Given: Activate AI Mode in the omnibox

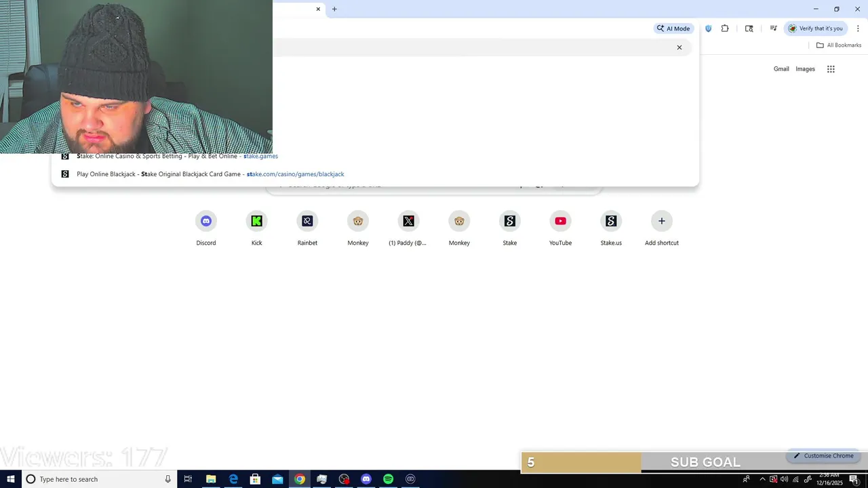Looking at the screenshot, I should [673, 28].
